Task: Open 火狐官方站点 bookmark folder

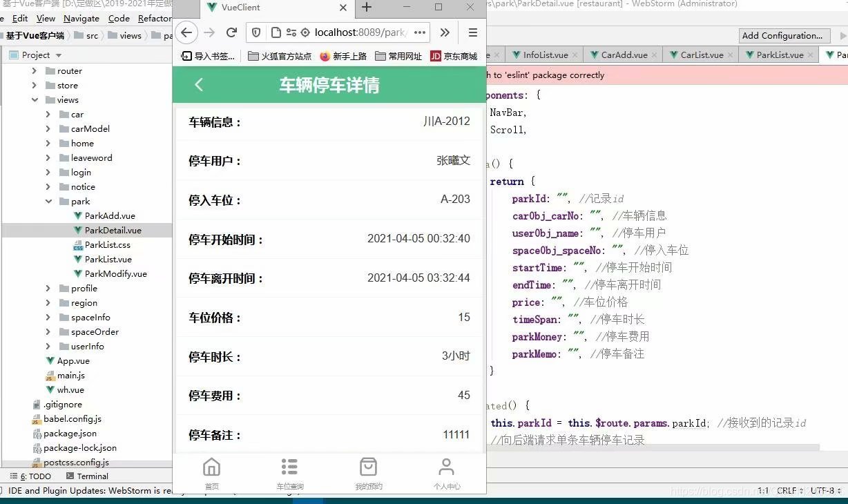Action: click(x=280, y=56)
